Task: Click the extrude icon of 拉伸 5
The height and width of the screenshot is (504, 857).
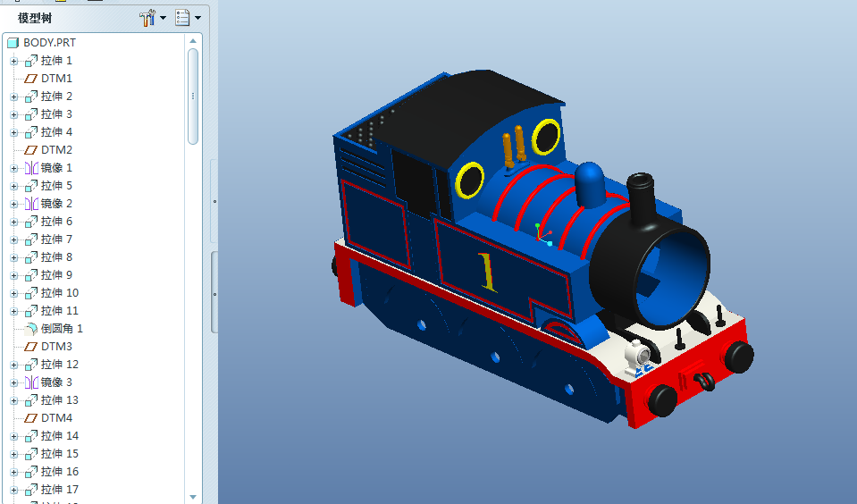Action: pyautogui.click(x=31, y=186)
